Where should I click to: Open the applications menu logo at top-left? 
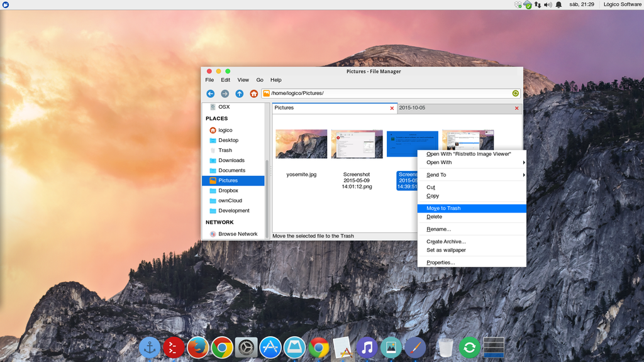point(6,4)
